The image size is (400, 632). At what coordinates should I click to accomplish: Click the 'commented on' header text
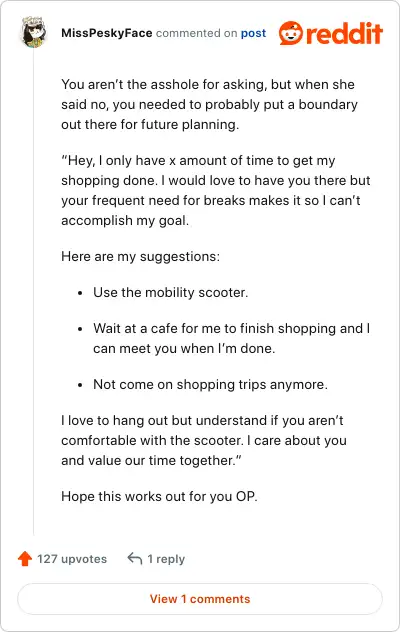(x=196, y=33)
